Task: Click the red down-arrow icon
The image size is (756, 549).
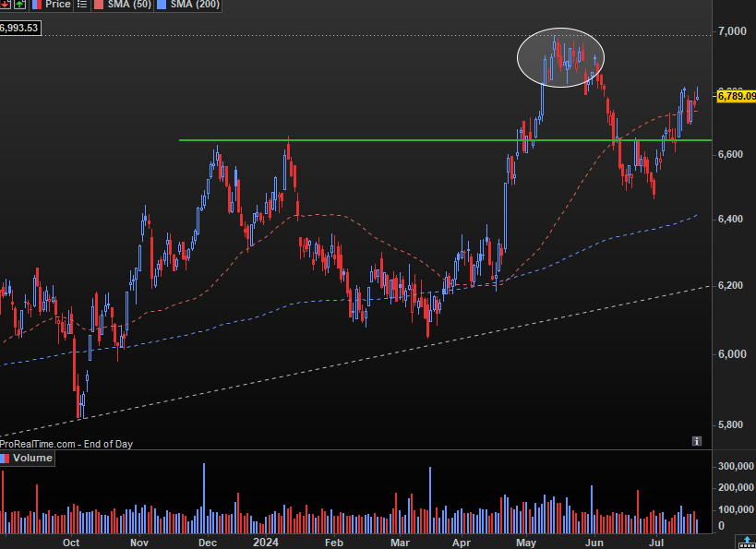Action: coord(5,5)
